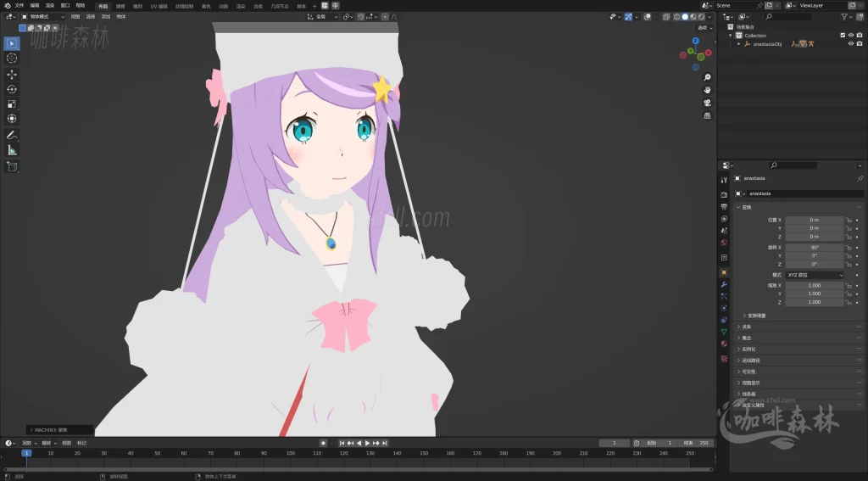The height and width of the screenshot is (481, 868).
Task: Select the Measure tool
Action: click(x=12, y=150)
